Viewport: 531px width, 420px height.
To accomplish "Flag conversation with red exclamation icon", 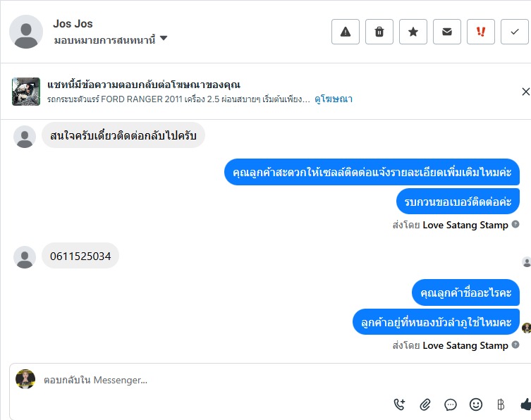I will pos(481,32).
